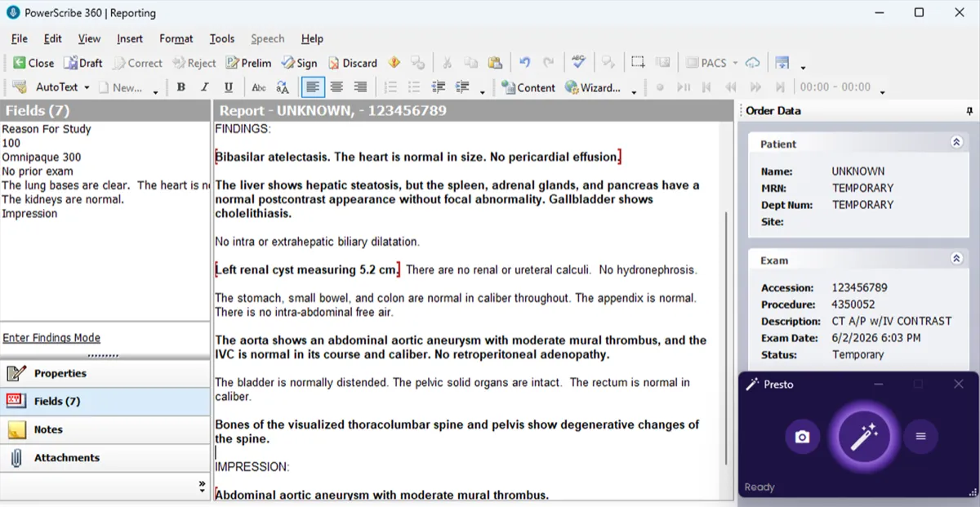Click the image icon beside selection tool

click(662, 63)
